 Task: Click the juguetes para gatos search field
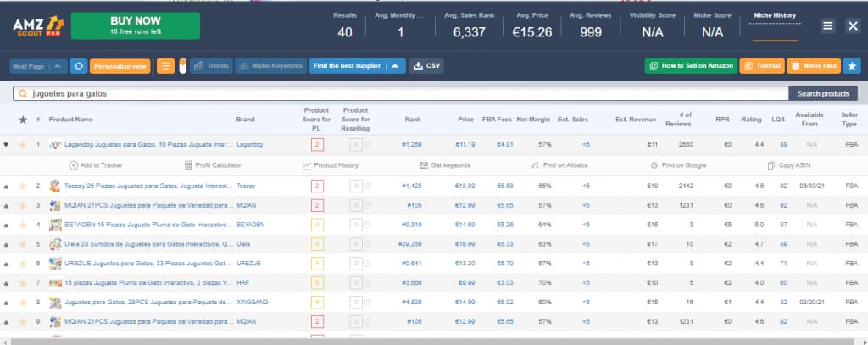[401, 93]
